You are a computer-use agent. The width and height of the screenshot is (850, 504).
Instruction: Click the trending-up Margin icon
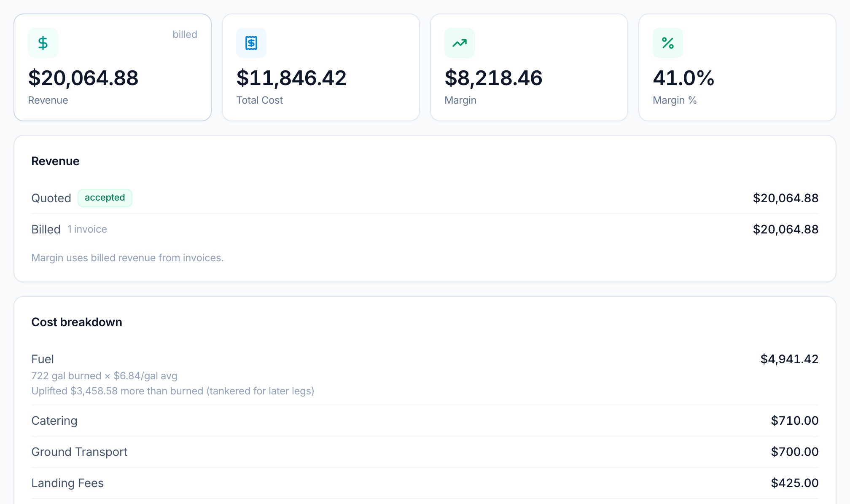click(x=460, y=43)
